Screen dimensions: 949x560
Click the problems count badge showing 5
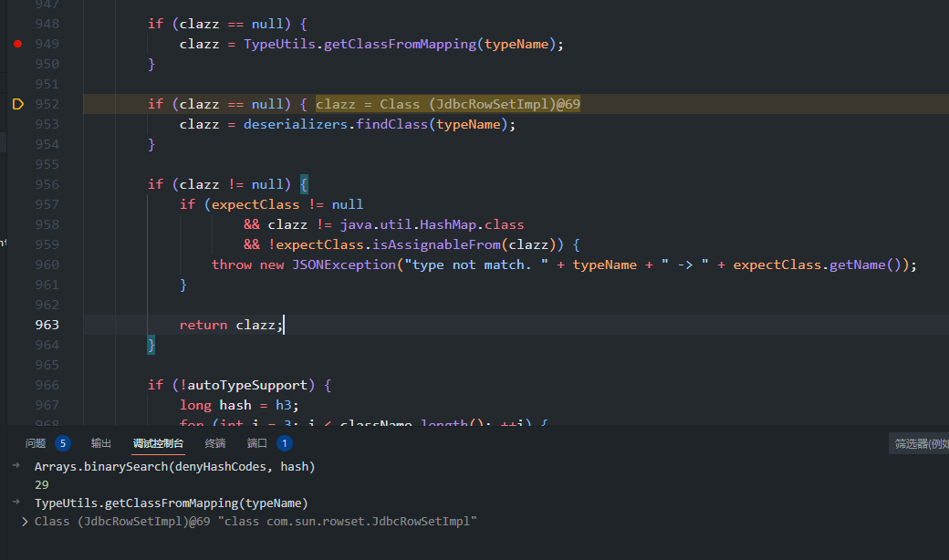62,443
